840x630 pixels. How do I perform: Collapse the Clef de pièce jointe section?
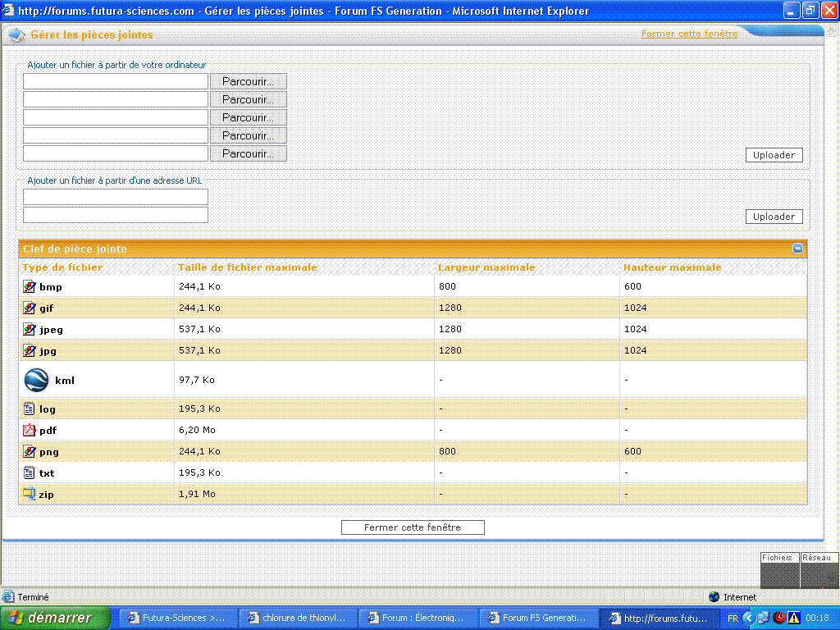tap(797, 248)
